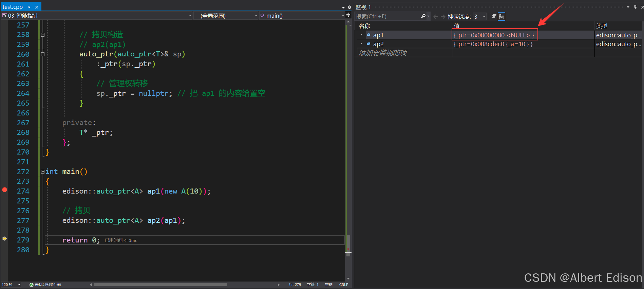Viewport: 644px width, 289px height.
Task: Click the 空格 indentation indicator
Action: [329, 285]
